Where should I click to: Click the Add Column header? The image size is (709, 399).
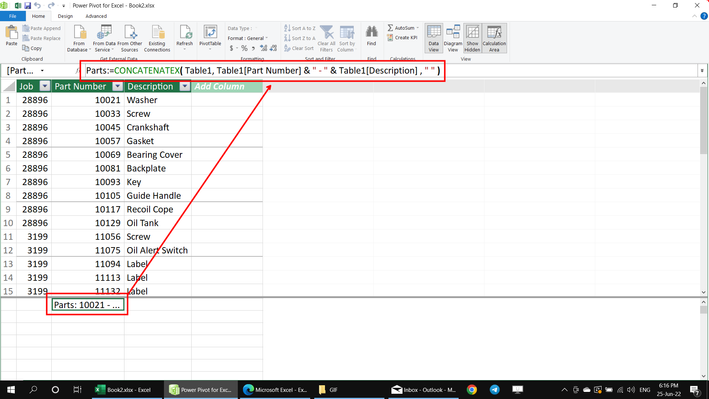click(227, 86)
